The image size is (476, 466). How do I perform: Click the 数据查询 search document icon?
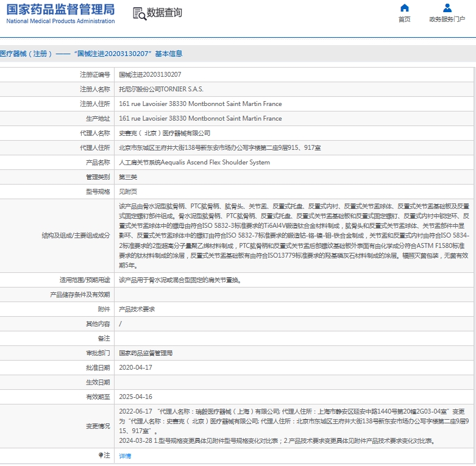click(140, 13)
